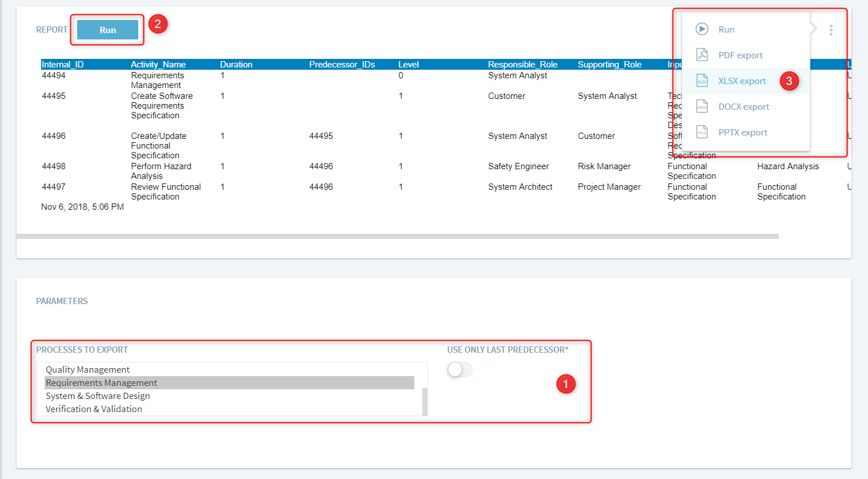This screenshot has width=868, height=479.
Task: Choose DOCX export from the menu
Action: click(x=743, y=107)
